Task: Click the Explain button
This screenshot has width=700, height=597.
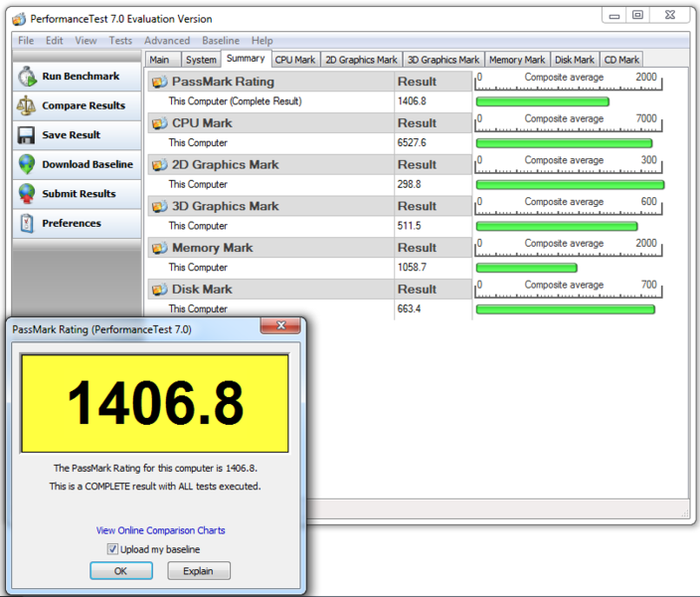Action: click(x=199, y=571)
